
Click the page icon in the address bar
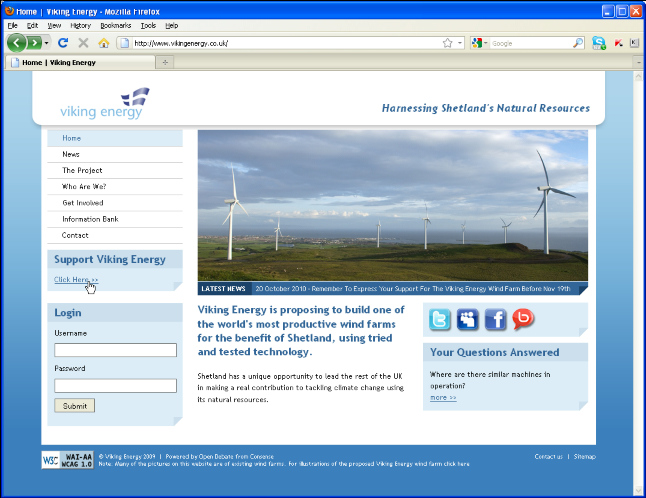tap(125, 43)
